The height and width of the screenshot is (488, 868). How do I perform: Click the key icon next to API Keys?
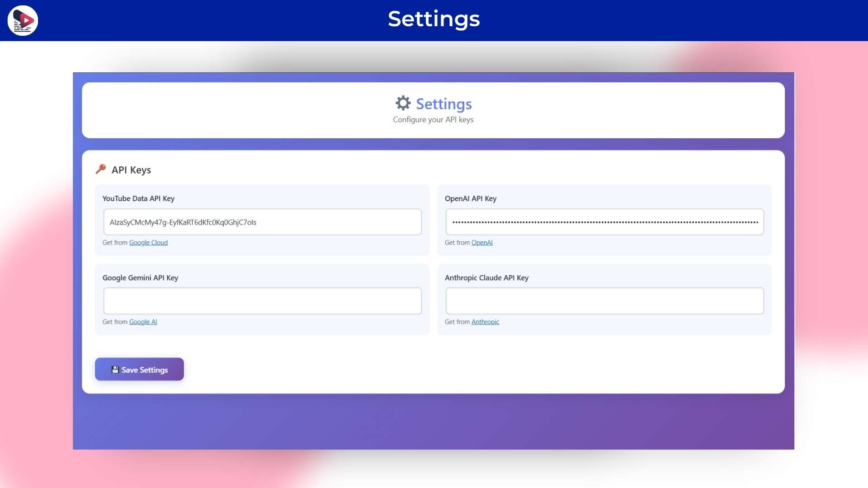[101, 169]
